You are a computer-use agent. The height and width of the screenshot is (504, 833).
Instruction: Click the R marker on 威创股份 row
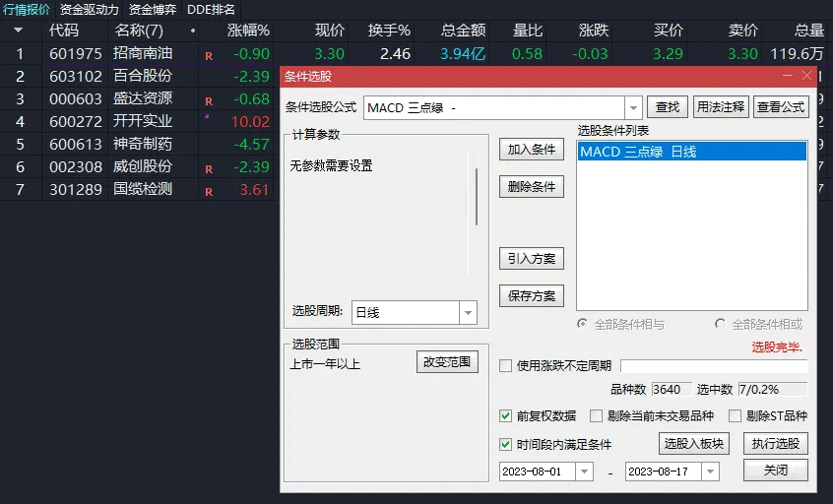pyautogui.click(x=209, y=169)
